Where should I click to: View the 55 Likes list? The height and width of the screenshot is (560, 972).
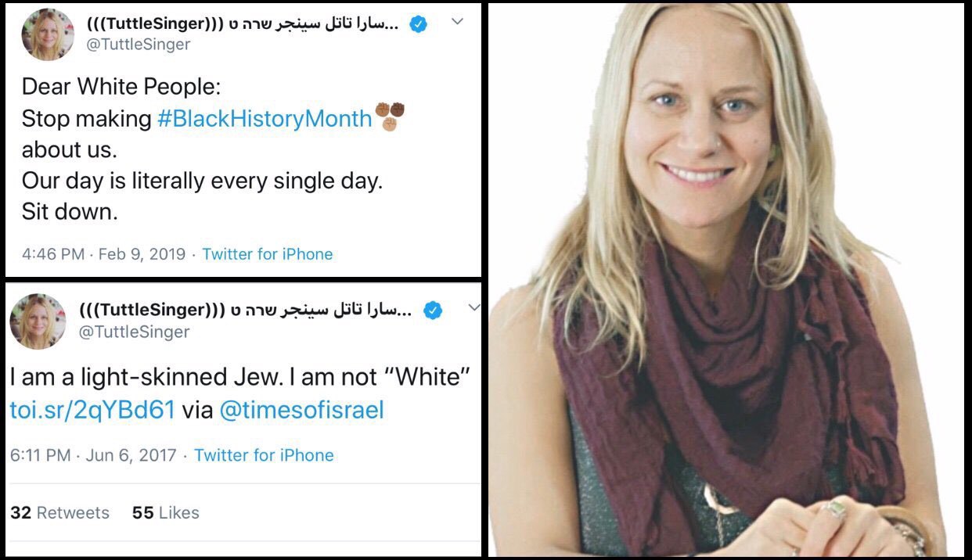[165, 513]
